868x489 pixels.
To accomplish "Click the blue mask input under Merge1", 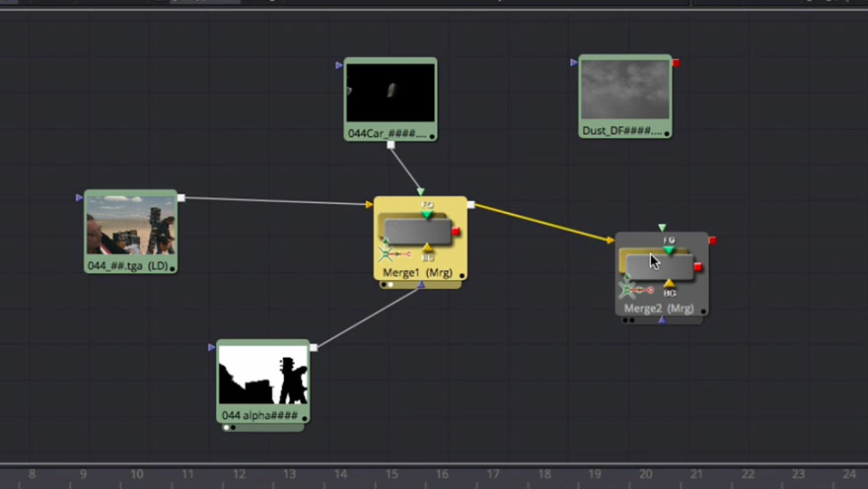I will point(421,285).
